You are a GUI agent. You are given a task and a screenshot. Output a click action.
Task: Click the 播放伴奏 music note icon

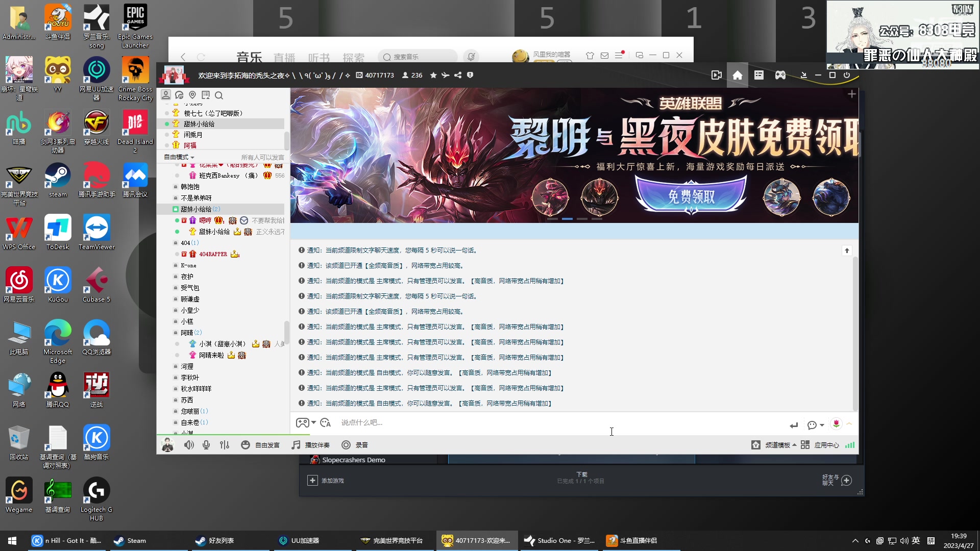coord(295,445)
